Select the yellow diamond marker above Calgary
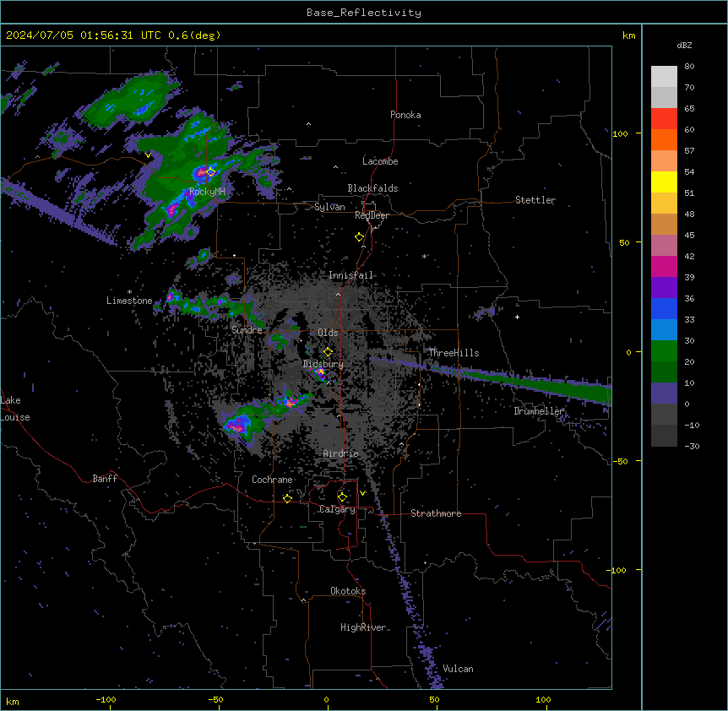Screen dimensions: 728x711 coord(343,497)
